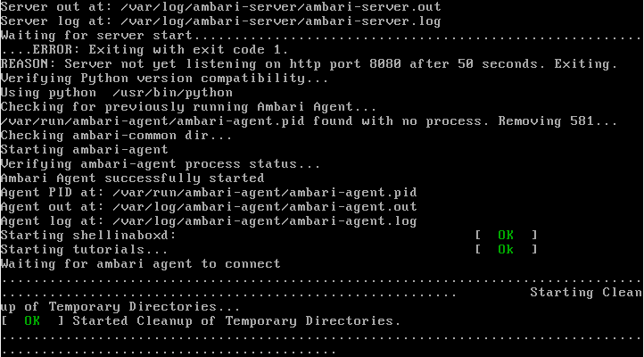
Task: Click the 'Starting ambari-agent' line
Action: pos(84,149)
